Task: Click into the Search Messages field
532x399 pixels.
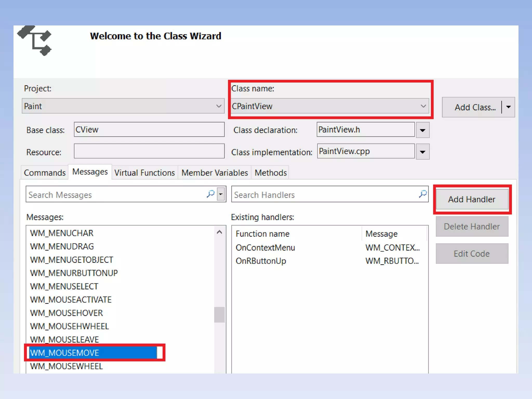Action: [x=114, y=195]
